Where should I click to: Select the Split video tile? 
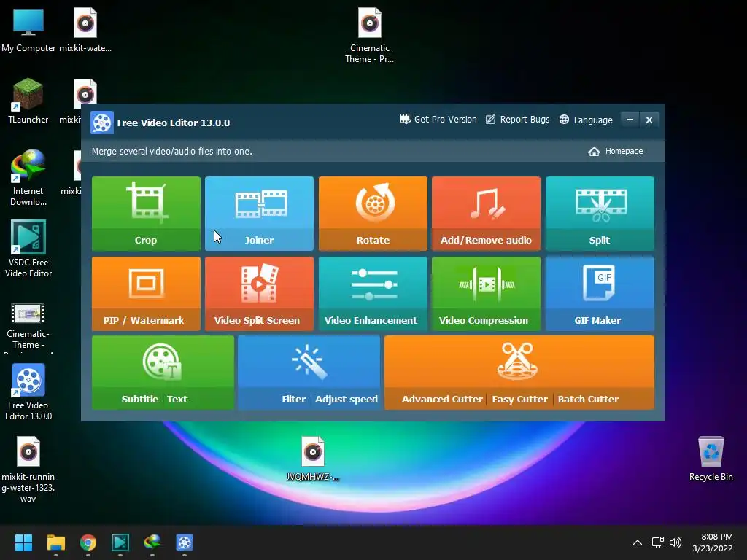600,214
